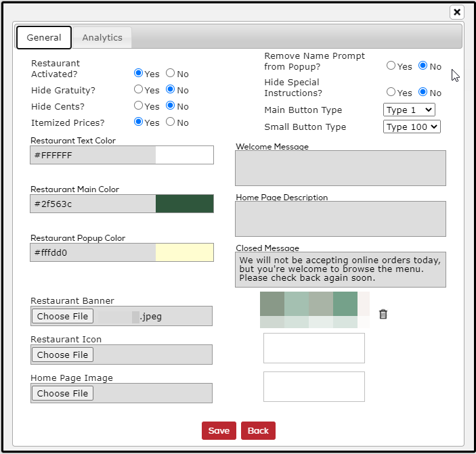Click the Hide Gratuity? label
Viewport: 476px width, 454px height.
[63, 90]
